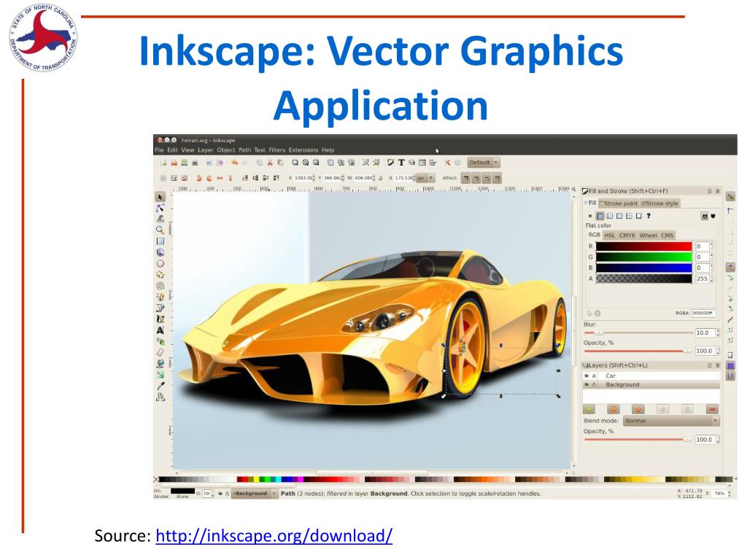
Task: Toggle visibility eye of Background layer
Action: pyautogui.click(x=587, y=385)
